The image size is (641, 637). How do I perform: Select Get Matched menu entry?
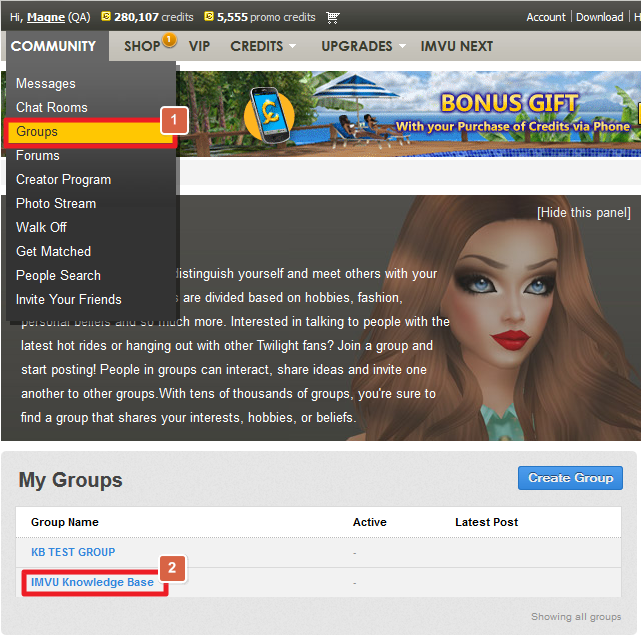point(53,251)
